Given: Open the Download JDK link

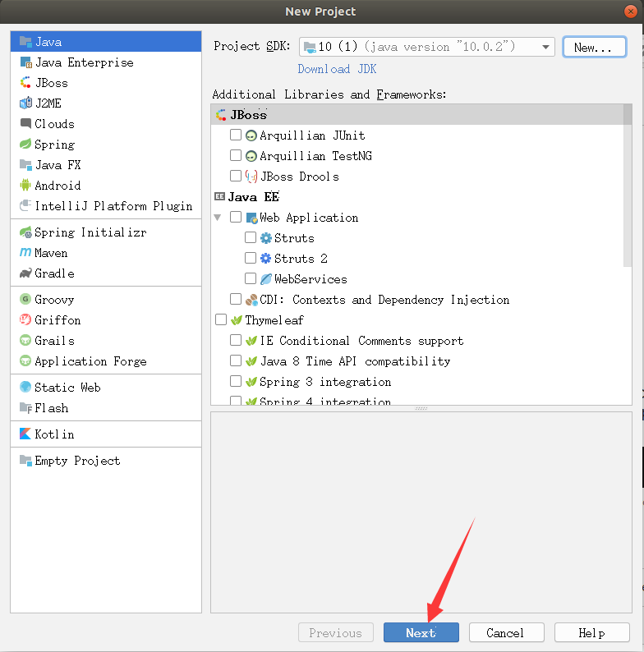Looking at the screenshot, I should pyautogui.click(x=337, y=69).
